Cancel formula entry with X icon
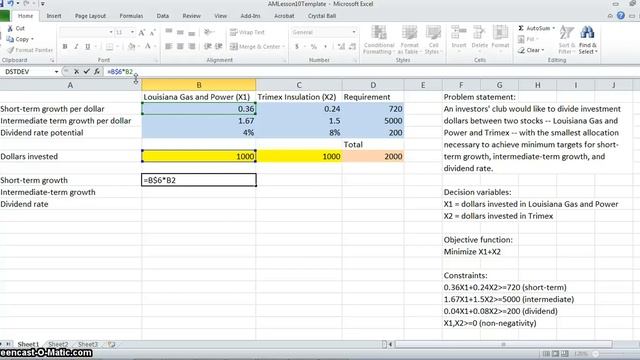 76,71
